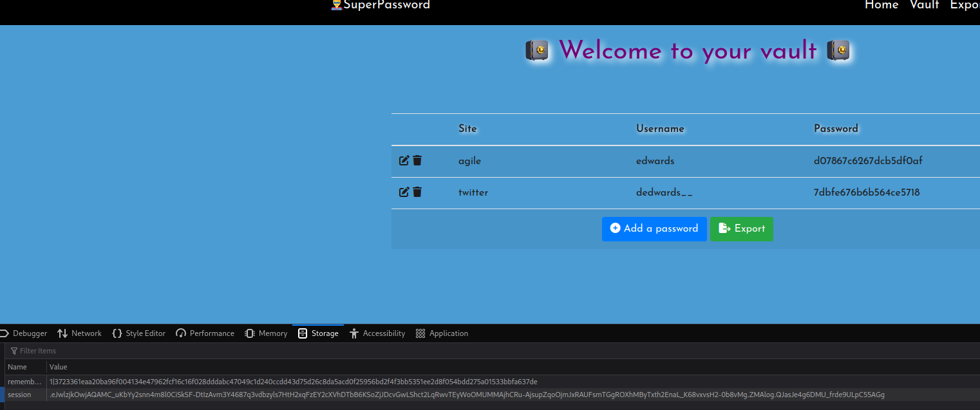The width and height of the screenshot is (980, 410).
Task: Select the Accessibility devtools tab
Action: coord(377,333)
